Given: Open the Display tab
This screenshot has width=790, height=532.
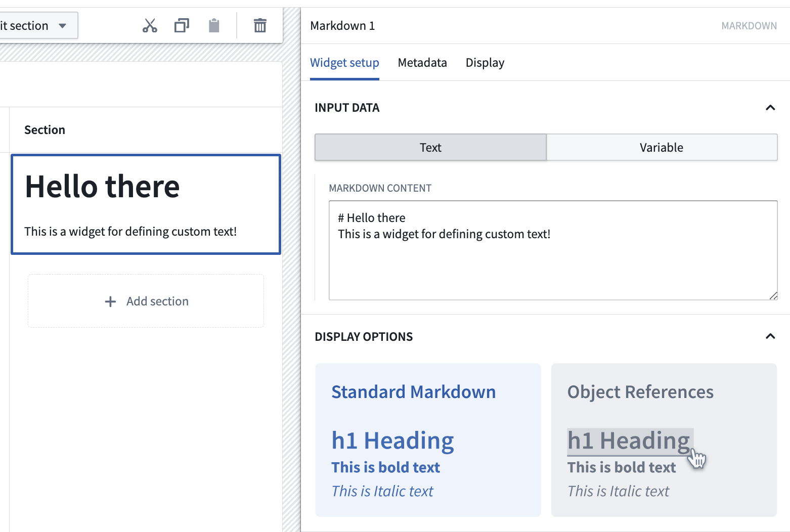Looking at the screenshot, I should pyautogui.click(x=485, y=63).
